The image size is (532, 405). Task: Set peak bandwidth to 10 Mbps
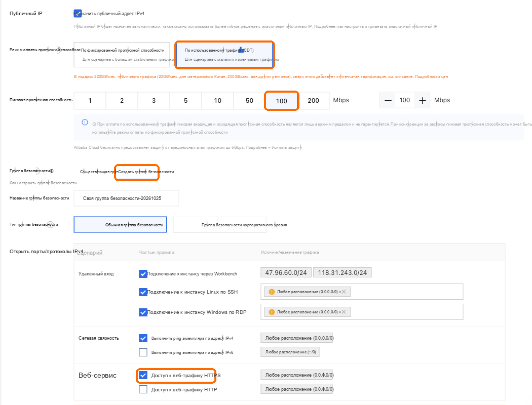coord(217,101)
